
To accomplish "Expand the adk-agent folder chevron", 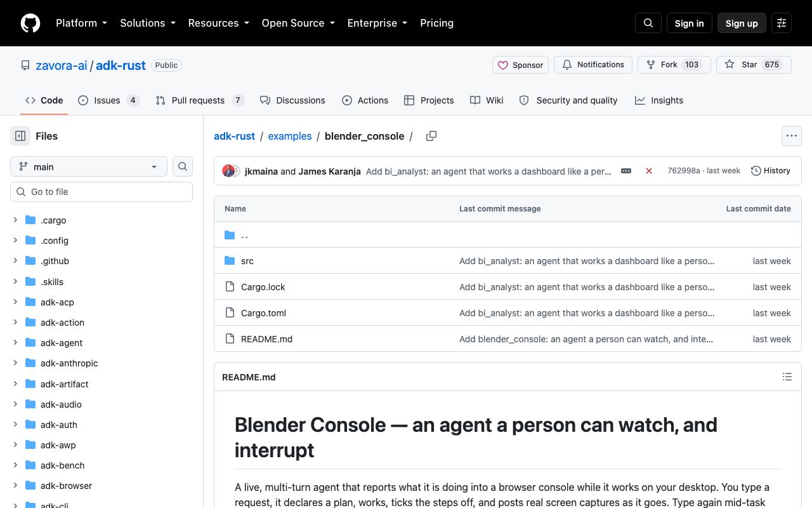I will [15, 343].
